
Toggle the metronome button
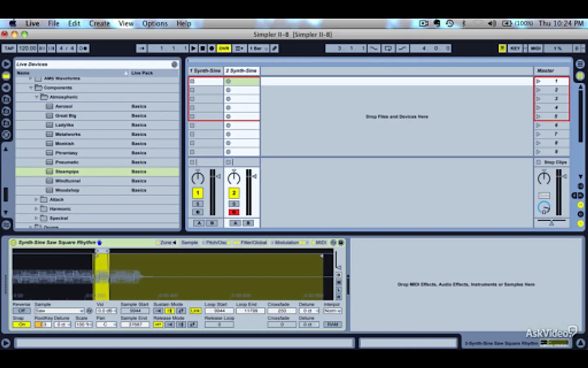coord(83,48)
